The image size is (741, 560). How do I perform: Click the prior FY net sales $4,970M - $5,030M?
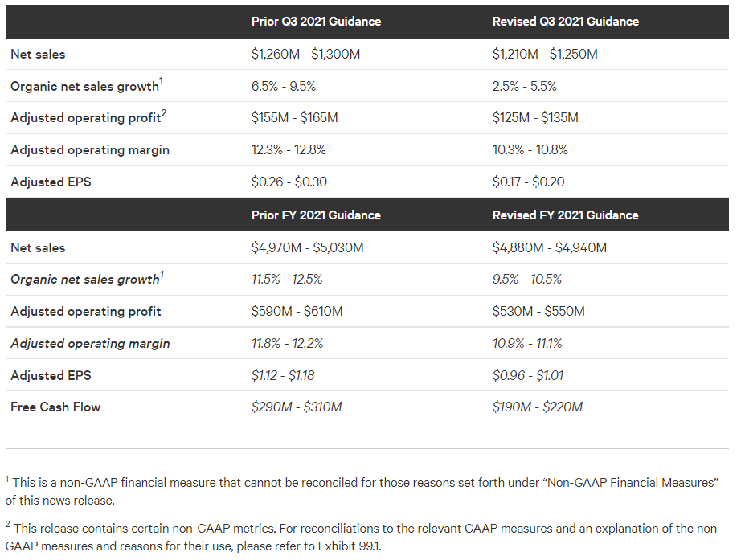click(x=307, y=247)
